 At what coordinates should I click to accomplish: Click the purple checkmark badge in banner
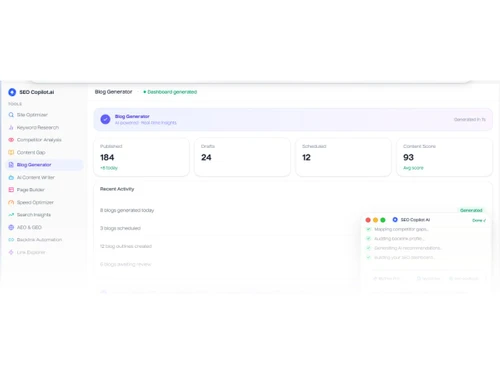[105, 119]
